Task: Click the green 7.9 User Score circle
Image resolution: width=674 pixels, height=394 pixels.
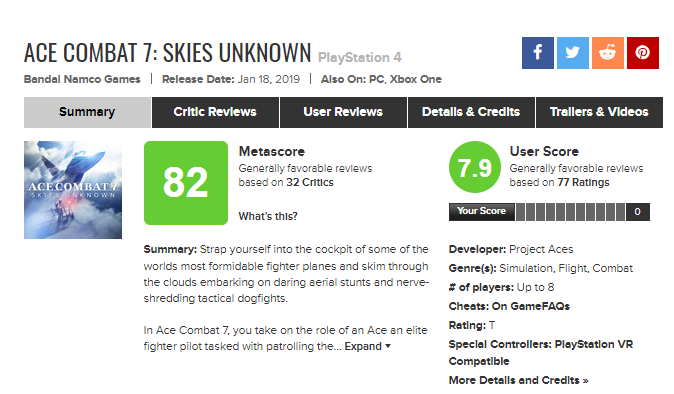Action: (x=475, y=167)
